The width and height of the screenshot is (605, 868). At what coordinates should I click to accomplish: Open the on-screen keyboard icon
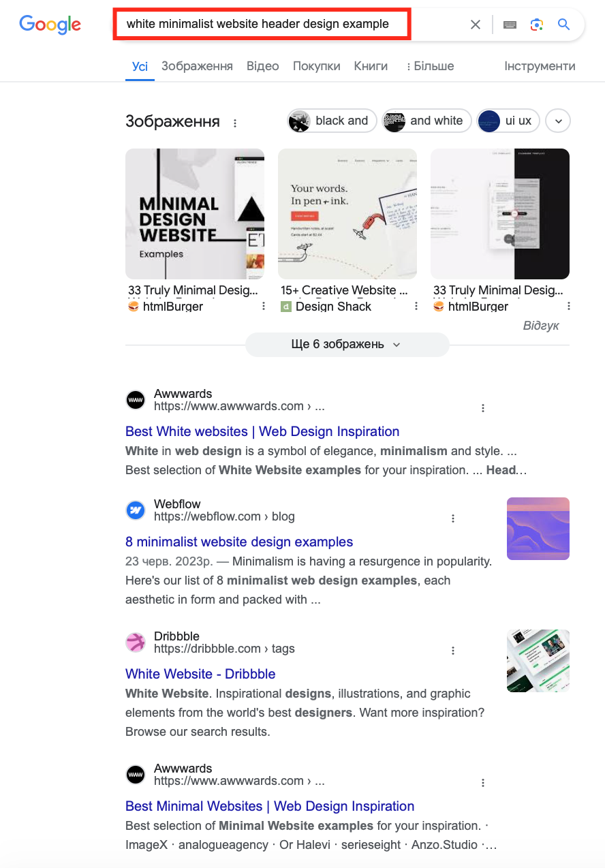tap(510, 25)
